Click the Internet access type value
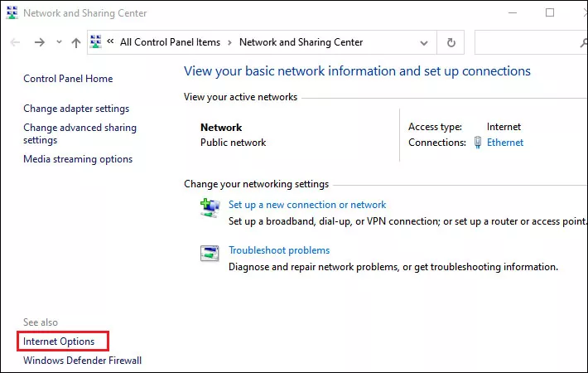Image resolution: width=588 pixels, height=373 pixels. click(x=504, y=127)
